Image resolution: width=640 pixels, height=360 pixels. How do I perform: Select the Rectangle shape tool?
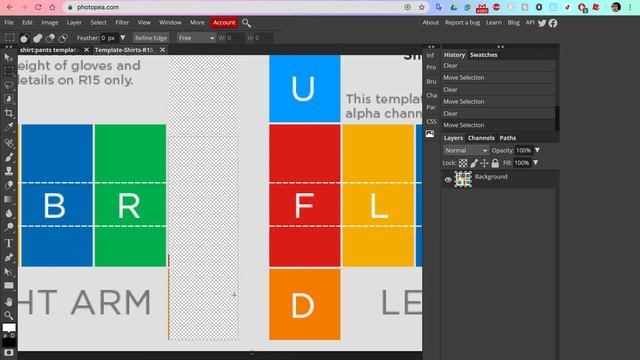9,286
